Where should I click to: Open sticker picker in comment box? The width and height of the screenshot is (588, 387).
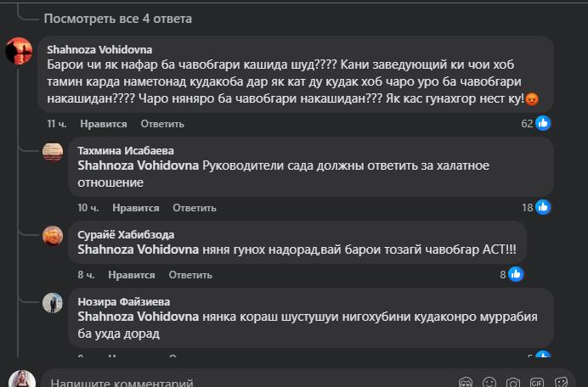point(561,383)
